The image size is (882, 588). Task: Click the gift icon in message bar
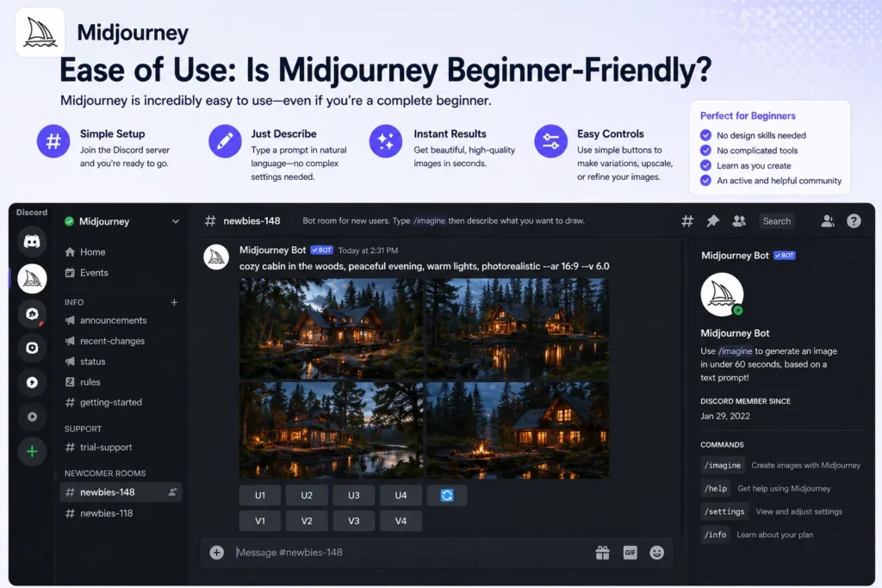(602, 553)
